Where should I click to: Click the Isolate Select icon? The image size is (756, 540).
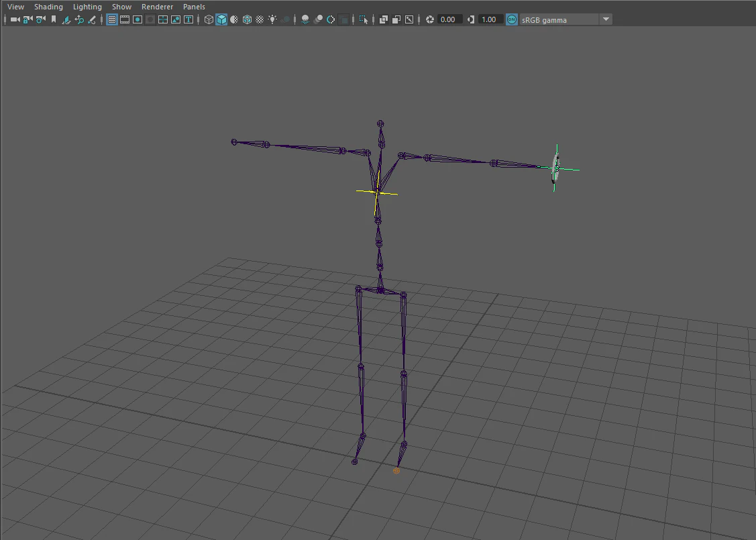point(364,19)
